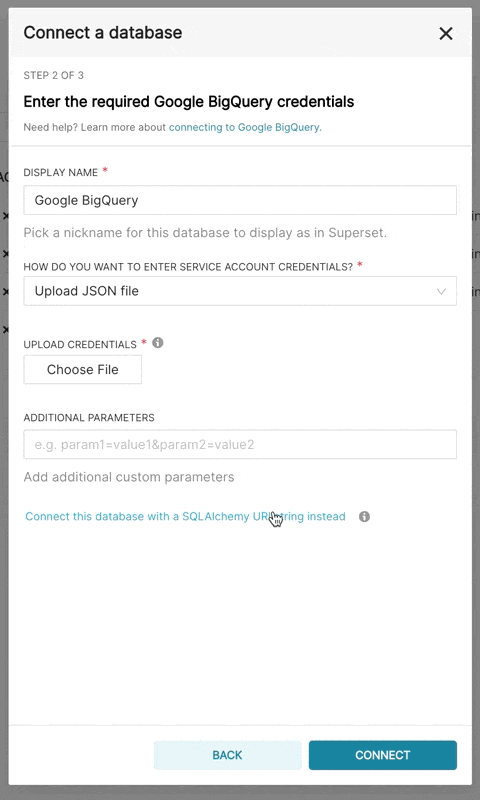Switch to SQLAlchemy URI string connection link
This screenshot has height=800, width=480.
click(185, 516)
